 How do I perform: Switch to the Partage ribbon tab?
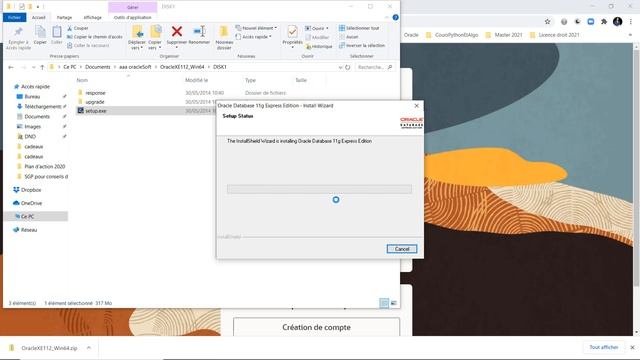click(x=64, y=18)
